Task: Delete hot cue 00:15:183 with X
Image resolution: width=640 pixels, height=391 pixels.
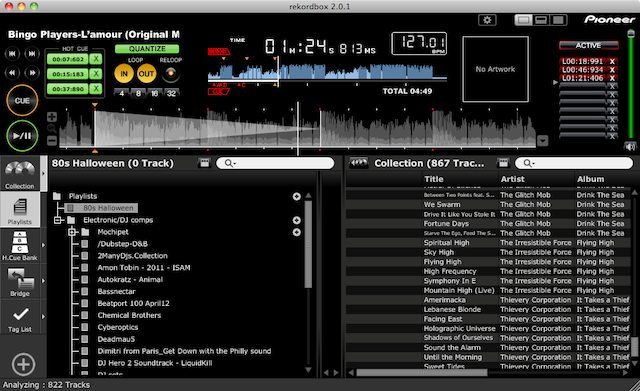Action: pyautogui.click(x=96, y=74)
